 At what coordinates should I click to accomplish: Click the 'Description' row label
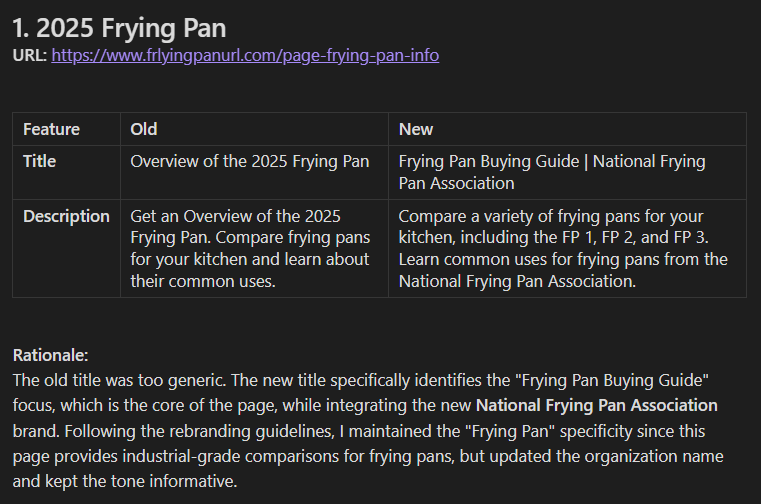pos(66,216)
